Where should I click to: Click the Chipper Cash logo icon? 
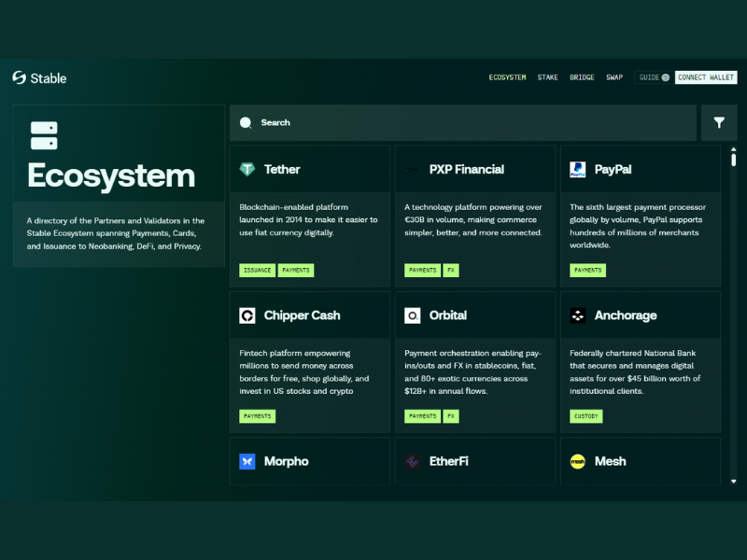[247, 315]
